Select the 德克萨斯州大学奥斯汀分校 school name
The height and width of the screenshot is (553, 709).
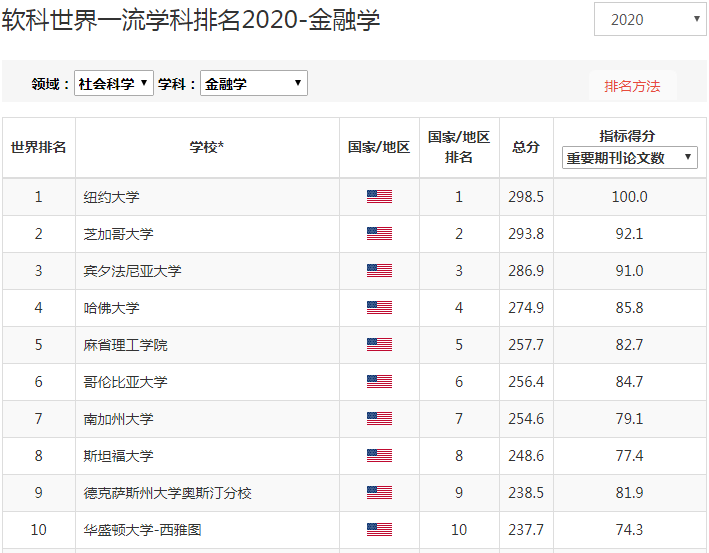[167, 493]
